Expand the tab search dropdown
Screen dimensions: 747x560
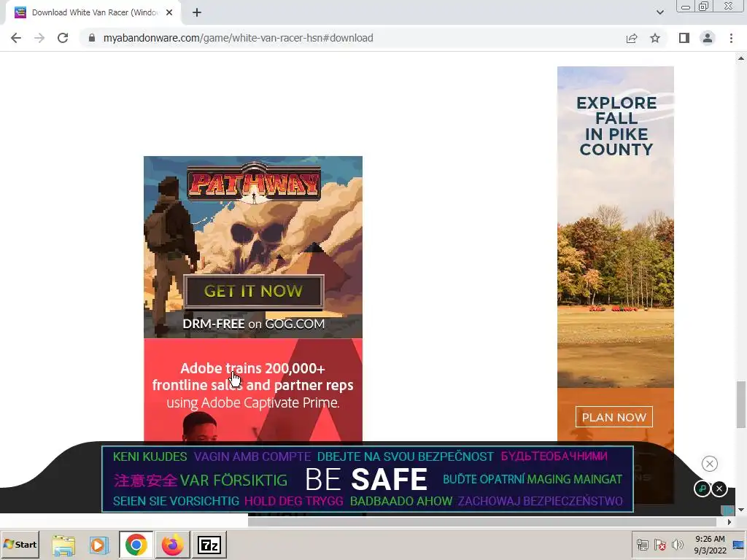(659, 12)
